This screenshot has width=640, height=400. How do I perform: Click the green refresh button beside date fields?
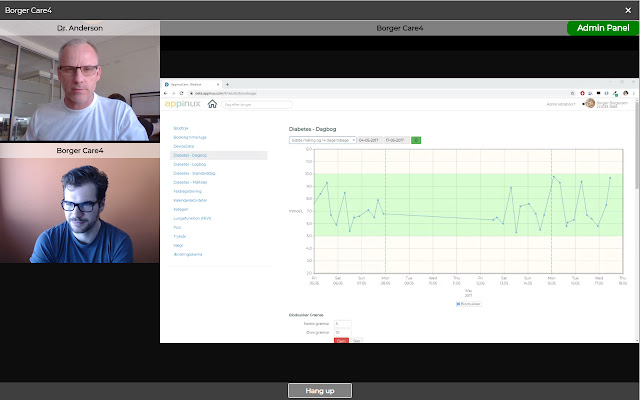tap(416, 140)
